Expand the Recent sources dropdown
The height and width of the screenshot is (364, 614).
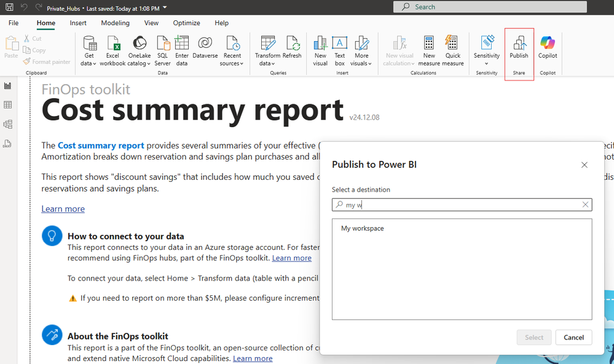click(232, 51)
